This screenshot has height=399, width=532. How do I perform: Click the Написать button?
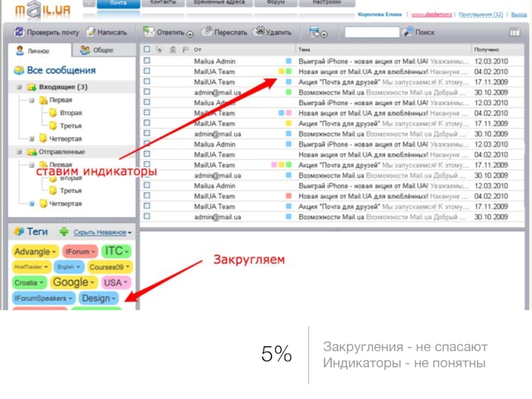coord(106,32)
